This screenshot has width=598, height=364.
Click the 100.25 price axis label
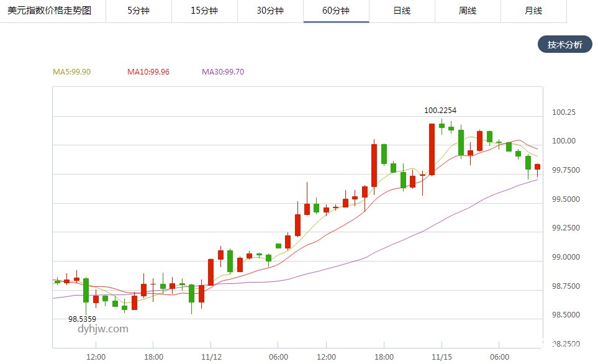[563, 112]
